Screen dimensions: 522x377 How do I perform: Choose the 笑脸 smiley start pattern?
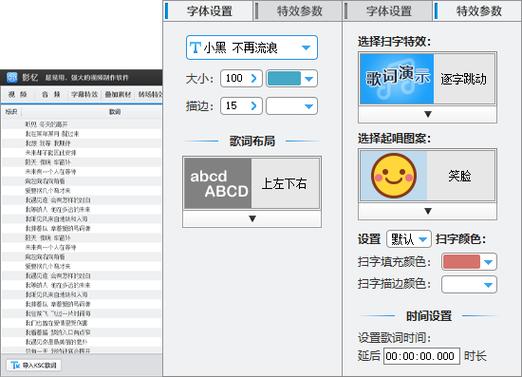click(x=427, y=175)
